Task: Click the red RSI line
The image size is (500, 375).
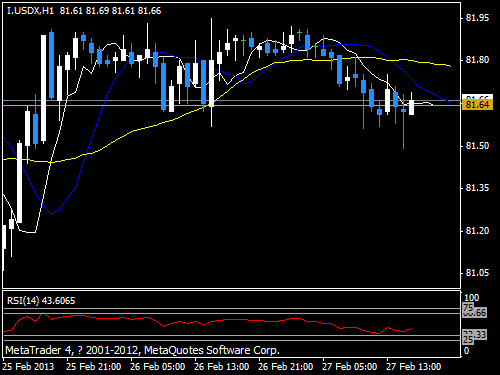Action: tap(207, 322)
